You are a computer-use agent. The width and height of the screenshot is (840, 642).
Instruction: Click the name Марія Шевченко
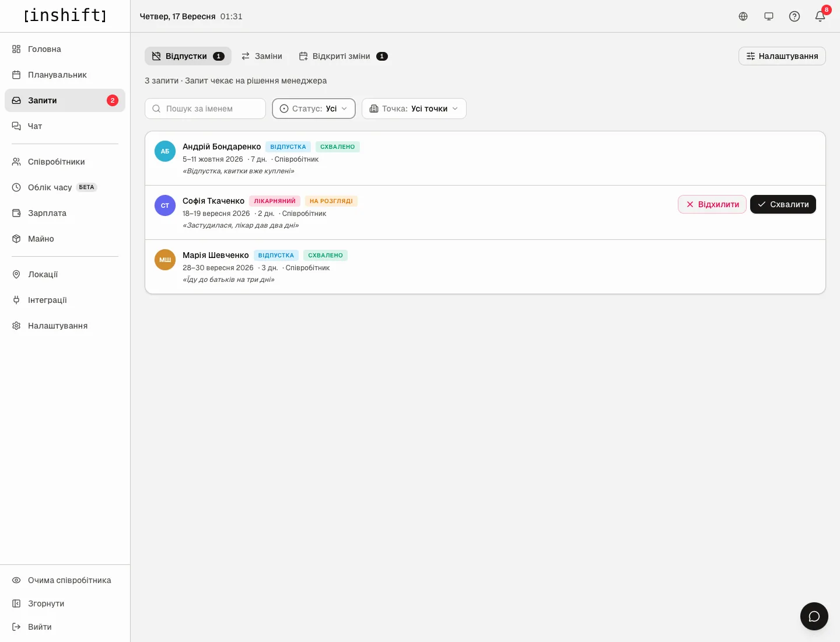216,255
